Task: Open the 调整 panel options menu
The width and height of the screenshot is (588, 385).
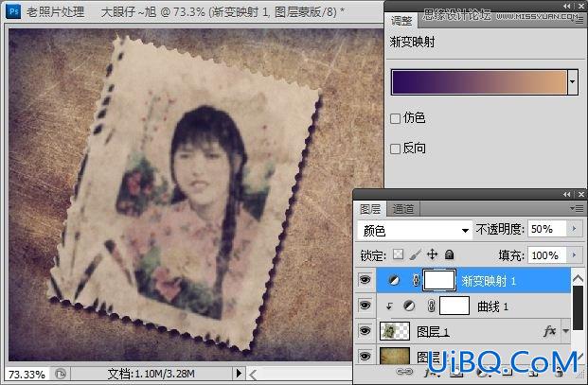Action: (579, 22)
